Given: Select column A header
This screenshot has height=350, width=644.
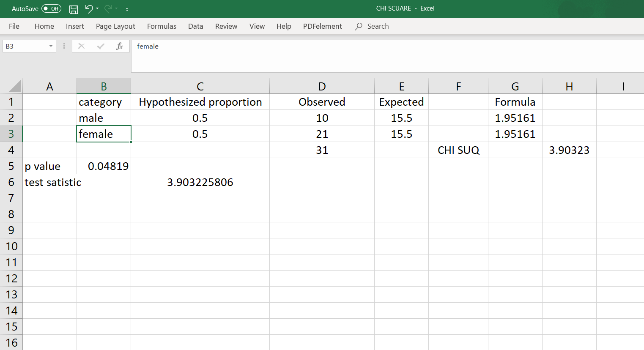Looking at the screenshot, I should tap(49, 86).
